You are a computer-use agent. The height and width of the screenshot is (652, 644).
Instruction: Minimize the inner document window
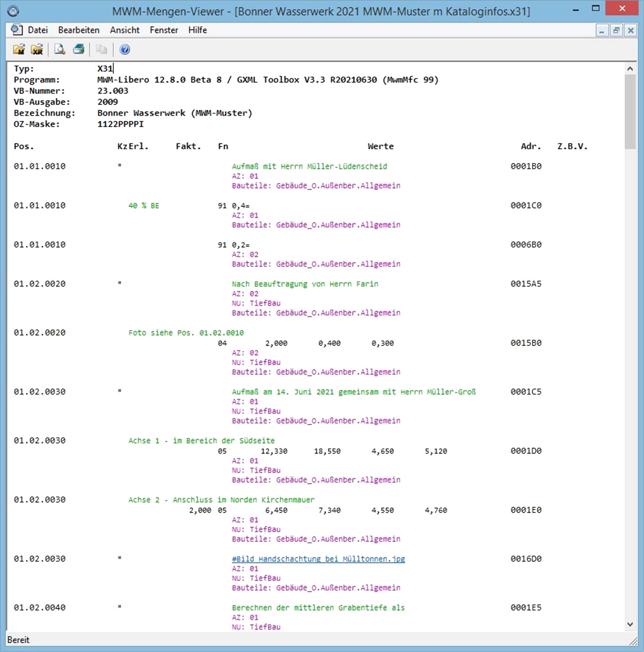click(602, 30)
